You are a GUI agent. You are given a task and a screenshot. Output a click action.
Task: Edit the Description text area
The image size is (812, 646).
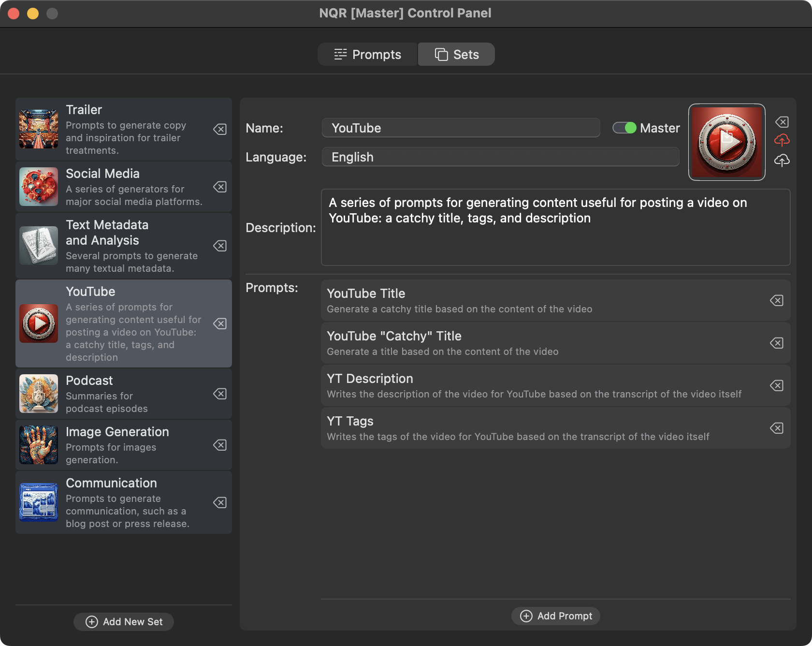click(555, 227)
